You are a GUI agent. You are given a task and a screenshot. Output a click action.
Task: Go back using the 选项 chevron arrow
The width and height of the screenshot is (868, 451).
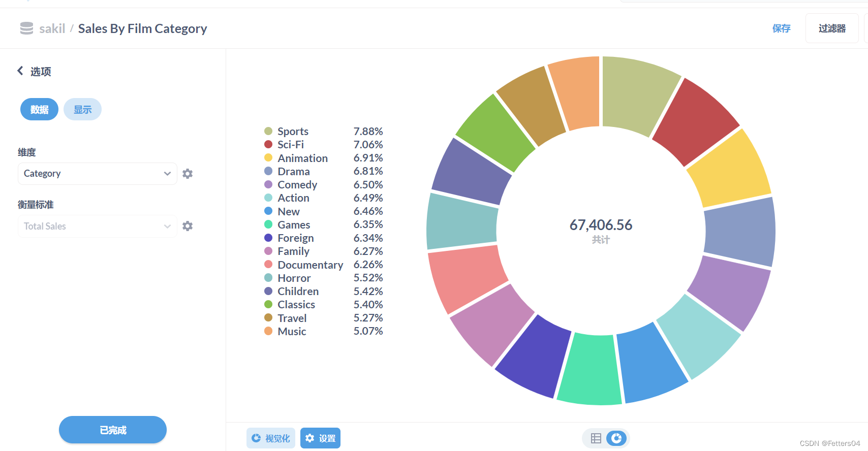tap(20, 71)
